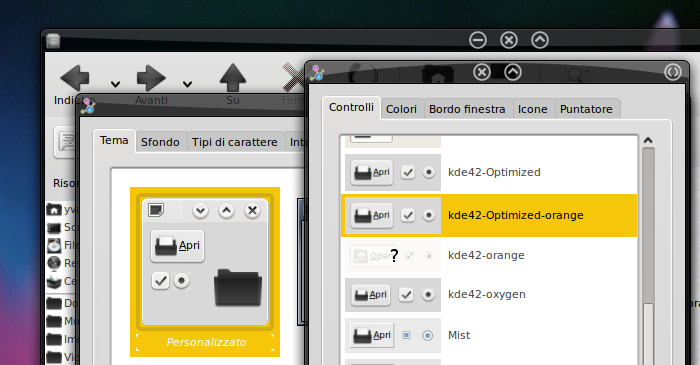
Task: Click the file manager titlebar menu icon
Action: [53, 41]
